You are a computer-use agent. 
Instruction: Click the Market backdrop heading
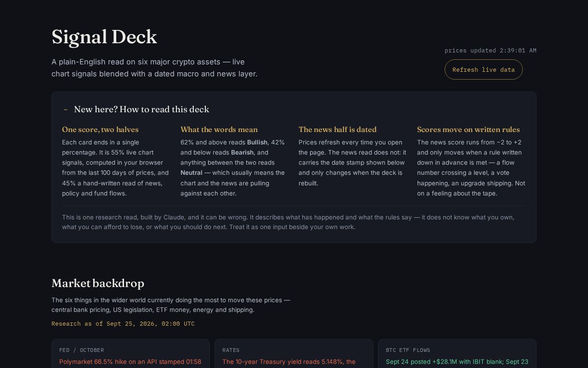point(98,283)
